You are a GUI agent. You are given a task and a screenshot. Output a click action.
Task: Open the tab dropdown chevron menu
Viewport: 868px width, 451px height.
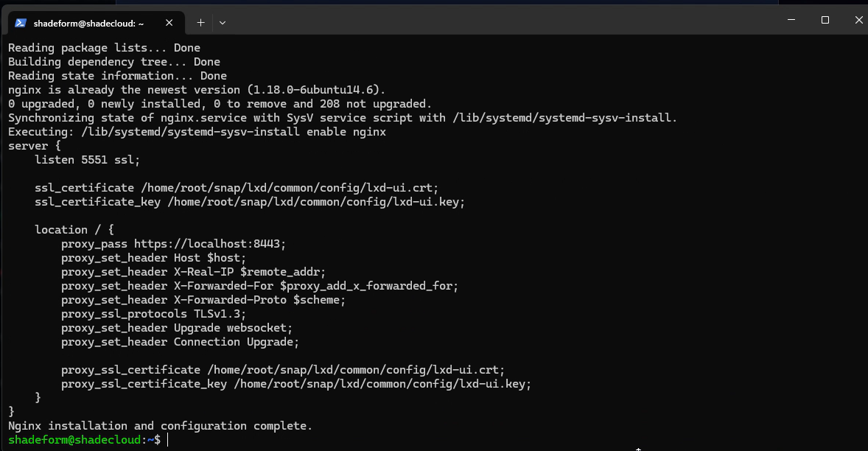(x=222, y=22)
